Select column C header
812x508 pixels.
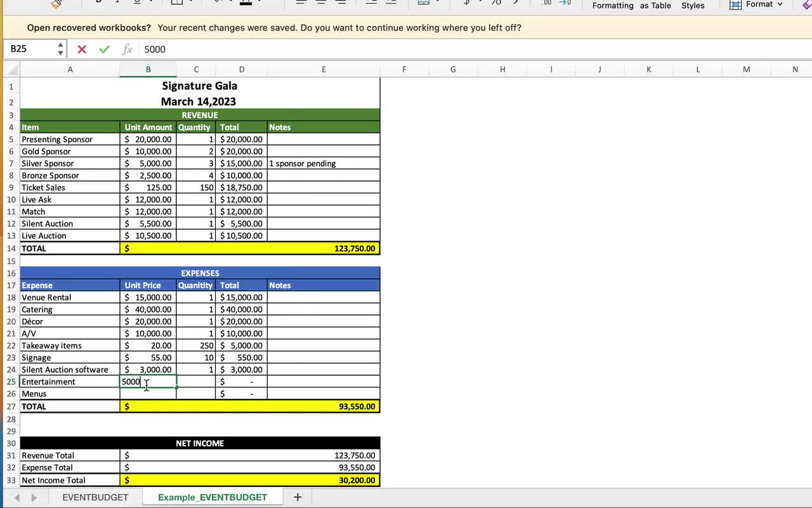pyautogui.click(x=196, y=69)
